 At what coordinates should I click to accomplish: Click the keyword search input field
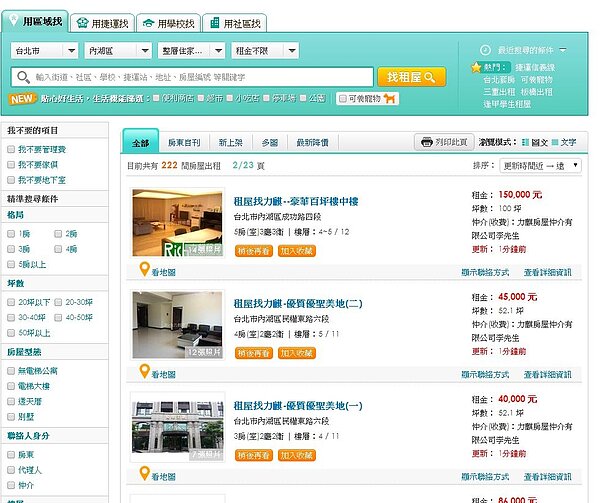pos(192,77)
